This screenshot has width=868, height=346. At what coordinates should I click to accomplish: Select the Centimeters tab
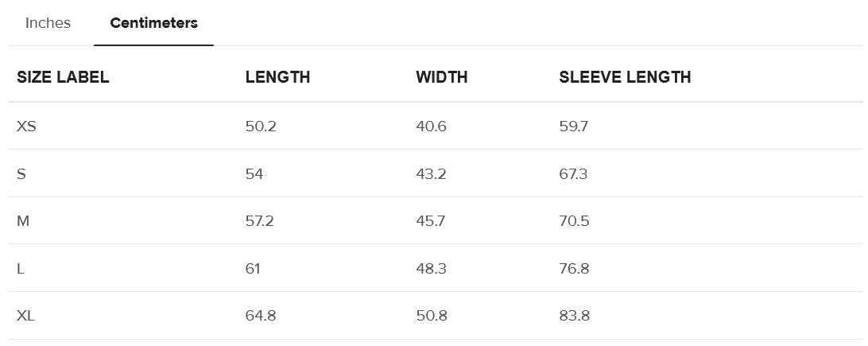pyautogui.click(x=153, y=23)
